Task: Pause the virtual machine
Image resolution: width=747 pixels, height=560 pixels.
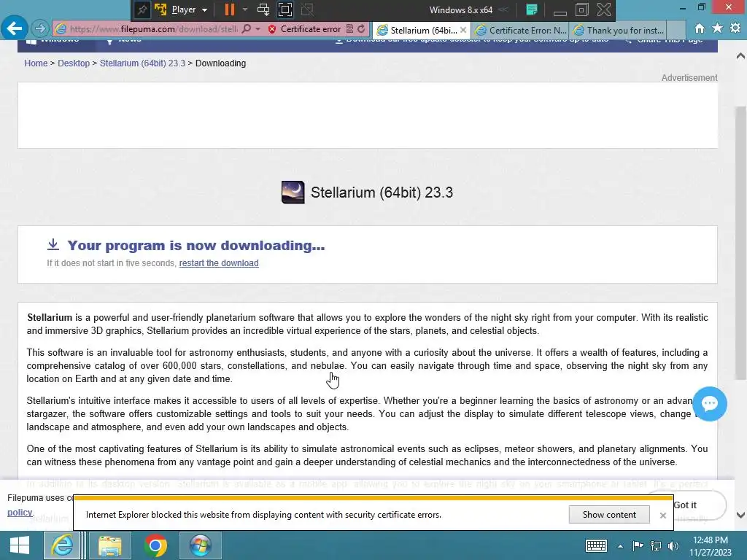Action: 230,9
